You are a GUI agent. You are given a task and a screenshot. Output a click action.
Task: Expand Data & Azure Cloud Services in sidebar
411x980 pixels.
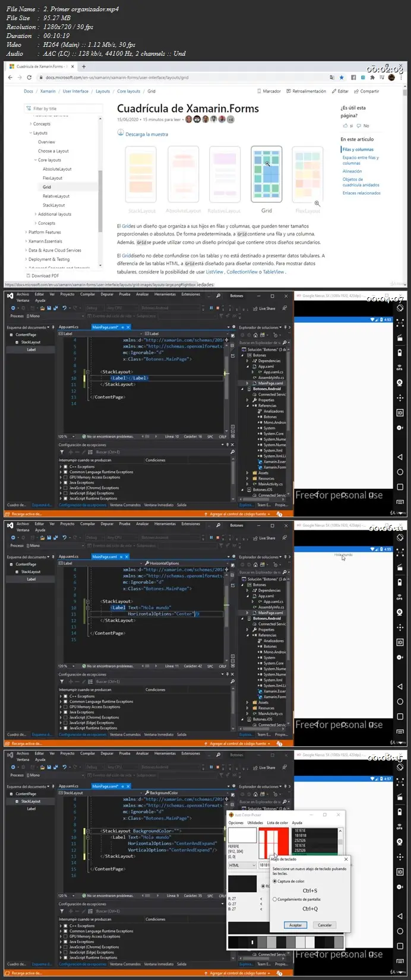26,250
